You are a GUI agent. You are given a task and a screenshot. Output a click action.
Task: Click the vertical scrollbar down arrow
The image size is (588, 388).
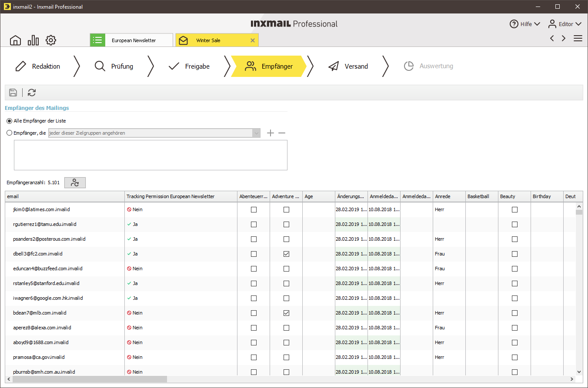pos(579,372)
